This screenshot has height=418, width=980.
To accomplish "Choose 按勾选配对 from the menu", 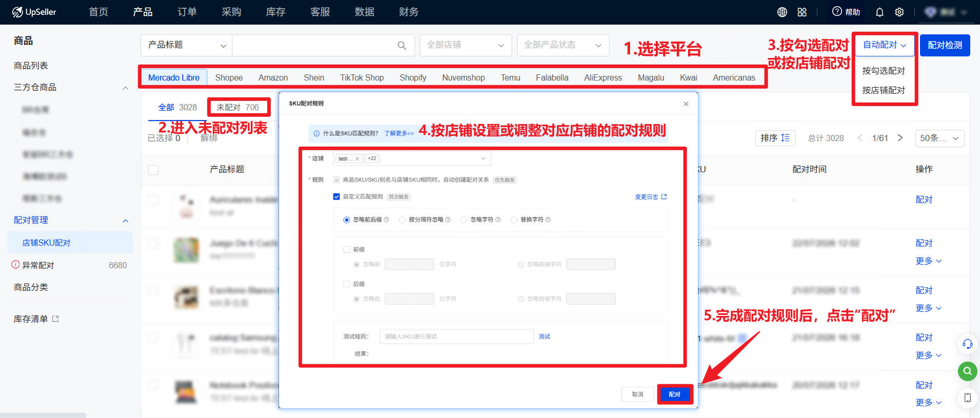I will tap(884, 71).
